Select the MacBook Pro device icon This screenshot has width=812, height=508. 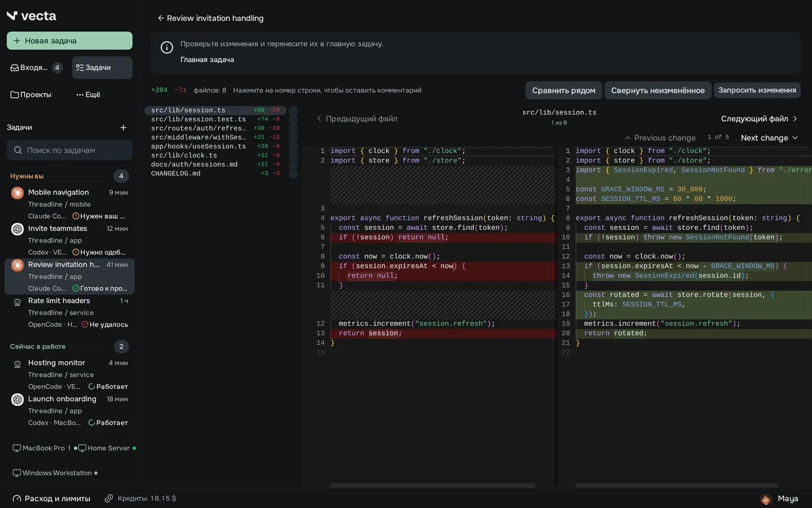(17, 448)
